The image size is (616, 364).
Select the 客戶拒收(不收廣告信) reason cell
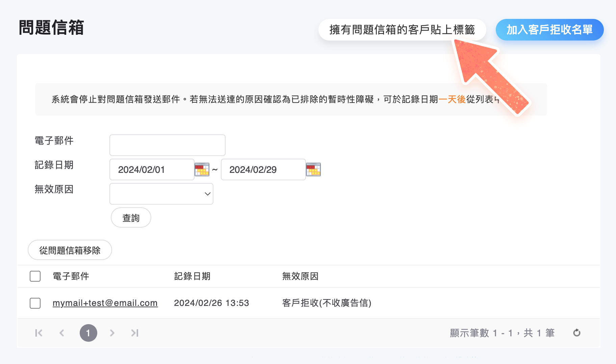pyautogui.click(x=327, y=303)
